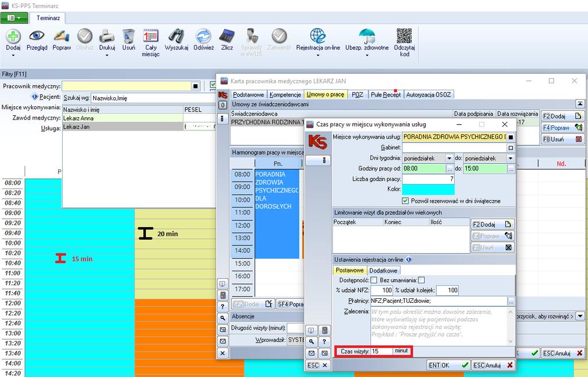
Task: Expand the Ubezp. zdrowotne dropdown arrow
Action: point(367,56)
